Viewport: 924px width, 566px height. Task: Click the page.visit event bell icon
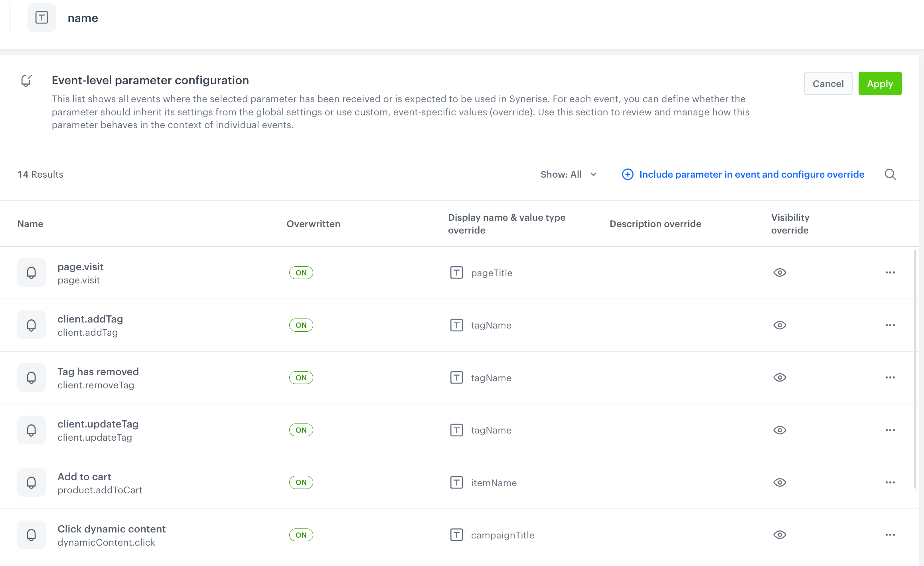coord(32,273)
